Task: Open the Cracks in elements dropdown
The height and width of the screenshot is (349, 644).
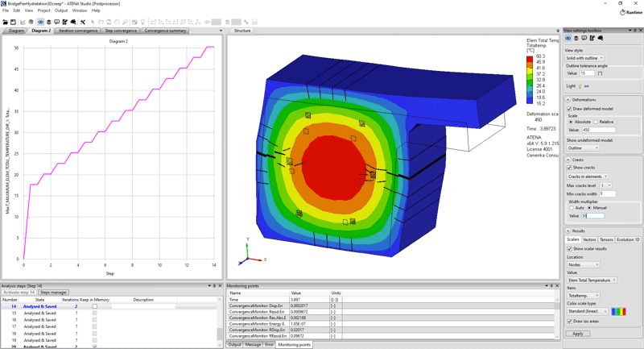Action: (588, 177)
